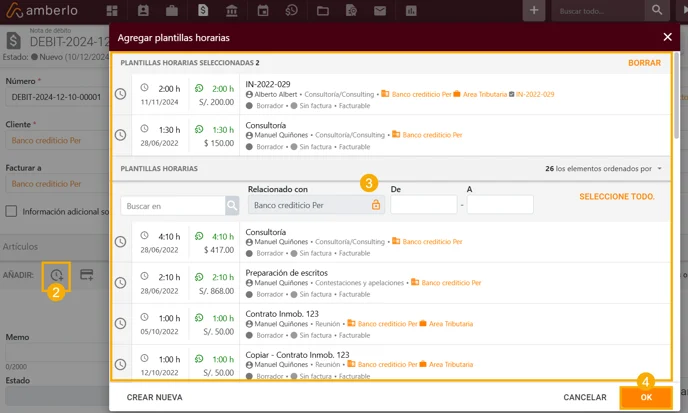
Task: Click the 'Preparación de escritos' entry title
Action: [287, 273]
